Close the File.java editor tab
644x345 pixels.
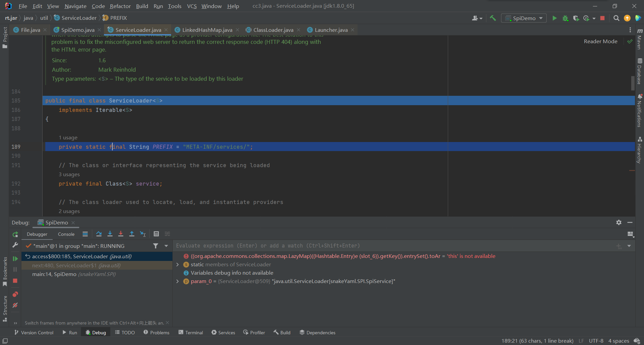pos(45,30)
